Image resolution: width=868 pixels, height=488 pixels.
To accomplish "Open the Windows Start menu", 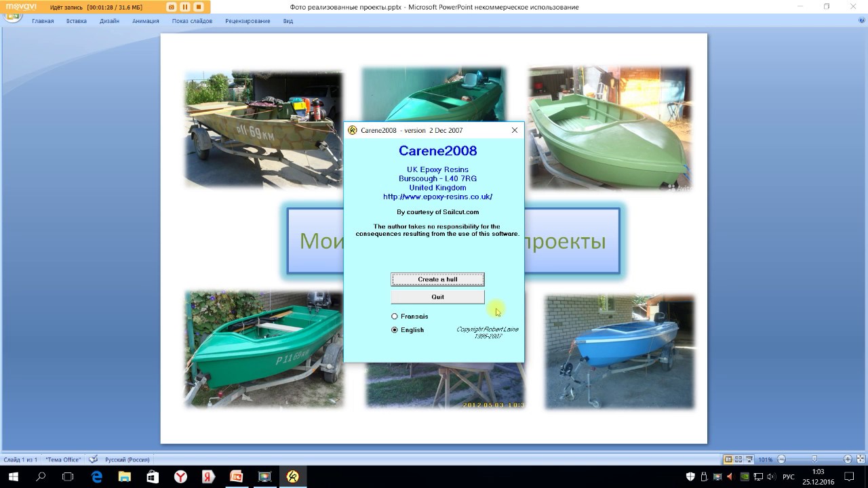I will coord(13,476).
